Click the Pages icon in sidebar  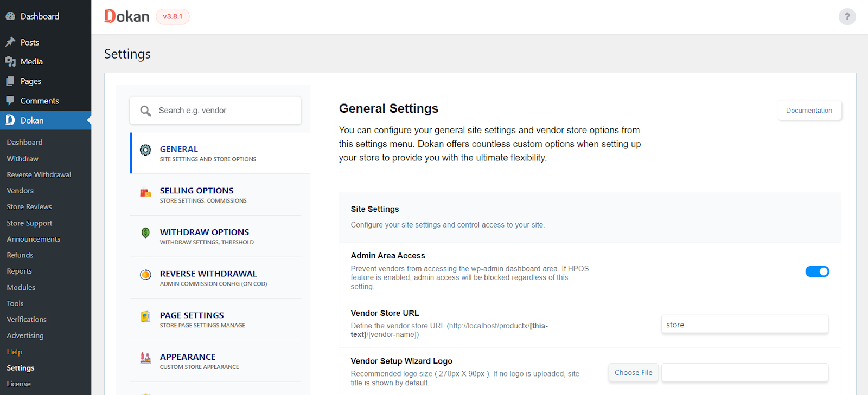click(x=10, y=81)
